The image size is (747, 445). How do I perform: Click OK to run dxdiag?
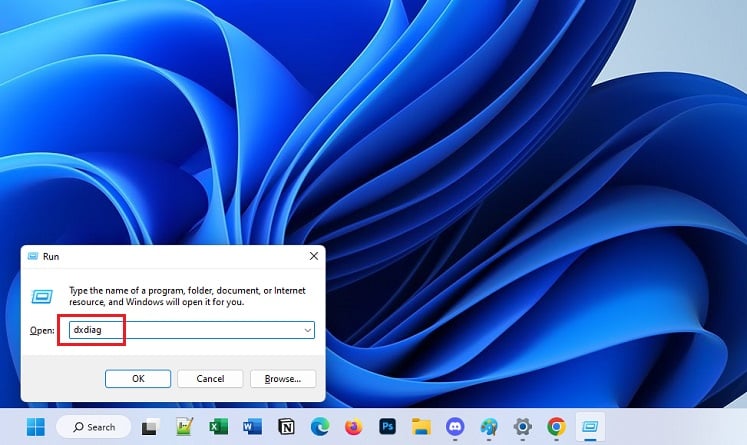point(138,379)
